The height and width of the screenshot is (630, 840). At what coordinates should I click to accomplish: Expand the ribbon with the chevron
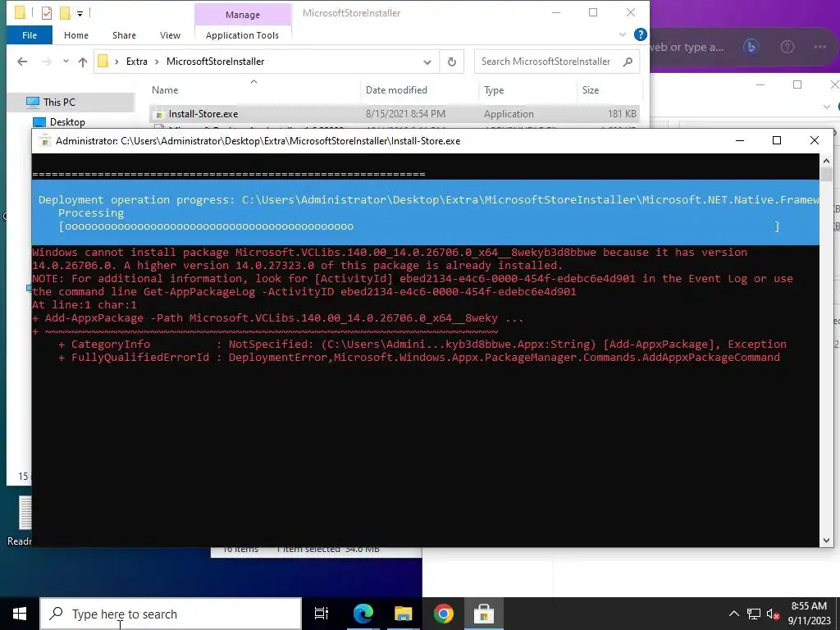623,34
